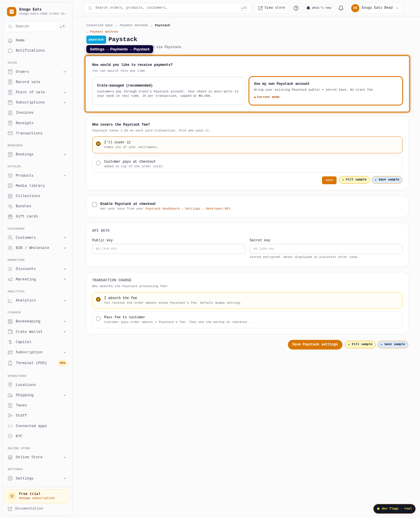Open Staff add-user icon

(x=10, y=416)
